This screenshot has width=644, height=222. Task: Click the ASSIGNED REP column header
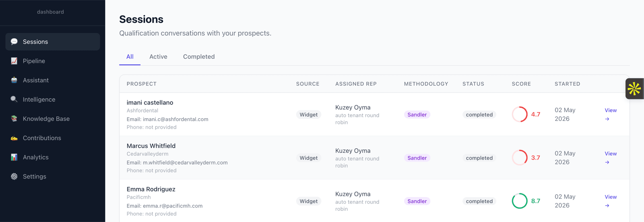click(356, 84)
